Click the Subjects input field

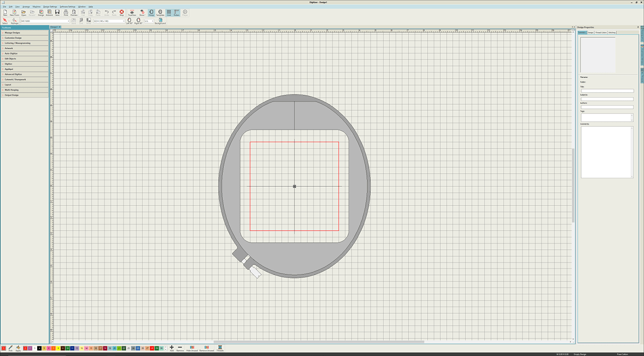[x=607, y=99]
